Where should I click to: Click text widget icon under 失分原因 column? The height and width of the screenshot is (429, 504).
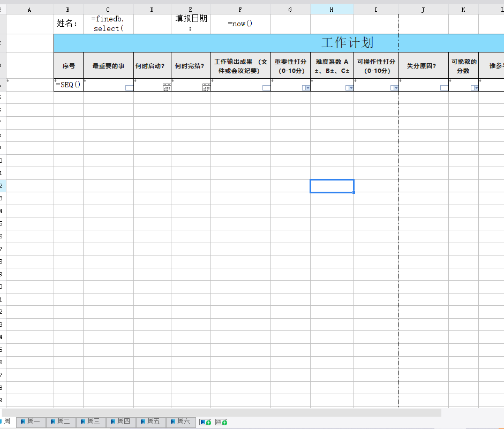click(x=444, y=88)
